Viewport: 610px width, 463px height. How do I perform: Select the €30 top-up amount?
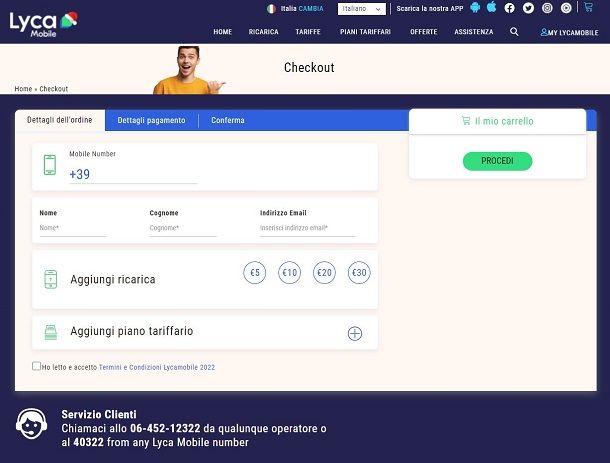point(359,272)
